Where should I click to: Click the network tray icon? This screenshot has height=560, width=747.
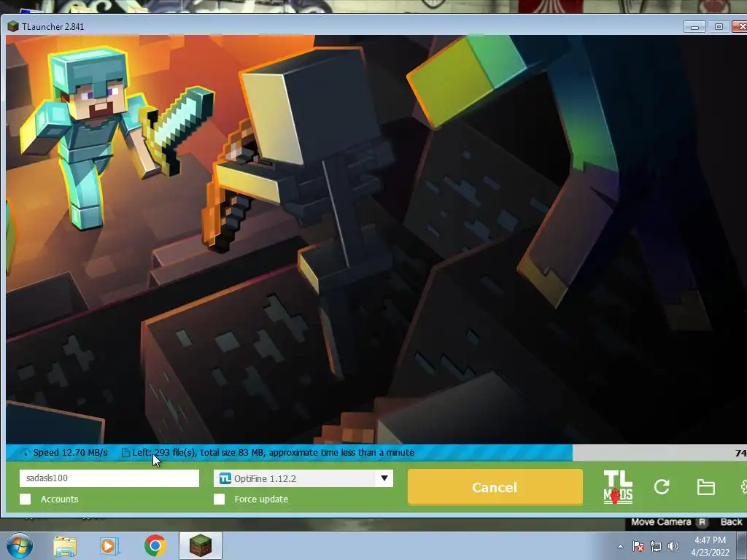[656, 546]
